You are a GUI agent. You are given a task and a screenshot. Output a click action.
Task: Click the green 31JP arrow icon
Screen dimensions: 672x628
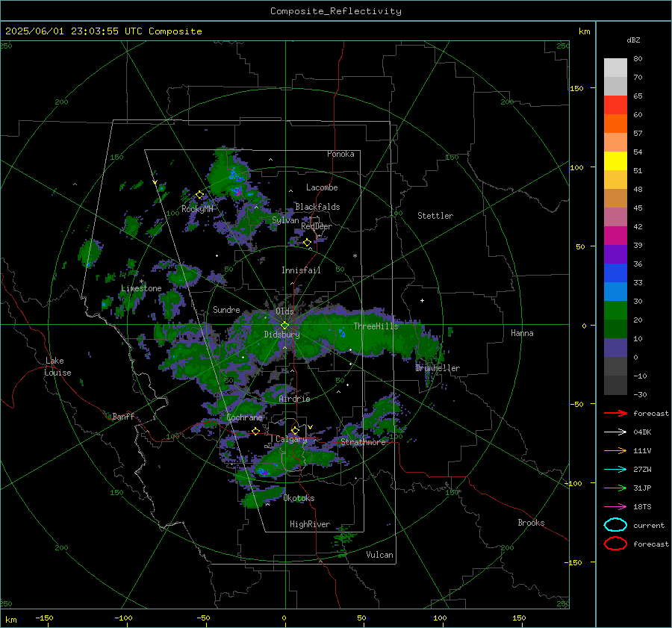click(x=615, y=488)
